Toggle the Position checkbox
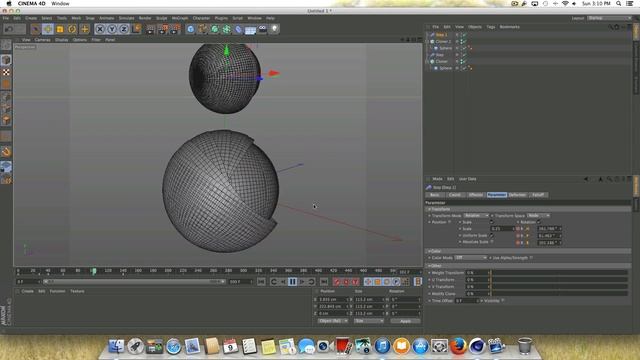 click(x=450, y=222)
